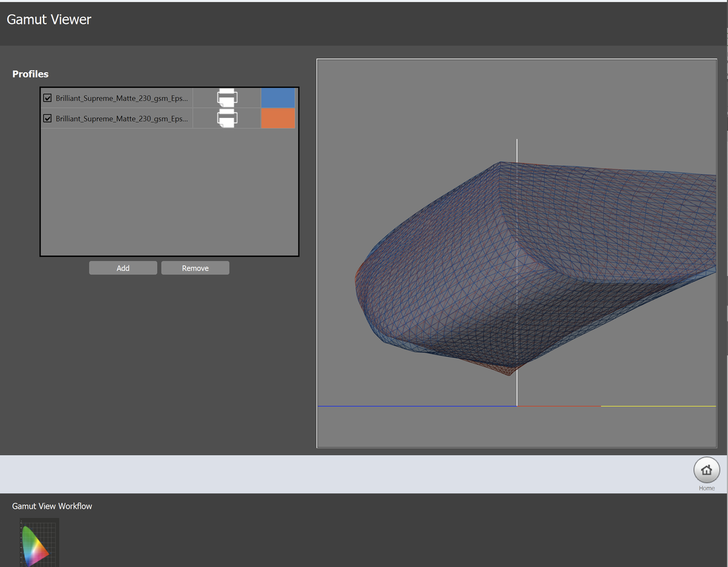
Task: Click the printer icon in the first profile row
Action: pyautogui.click(x=227, y=98)
